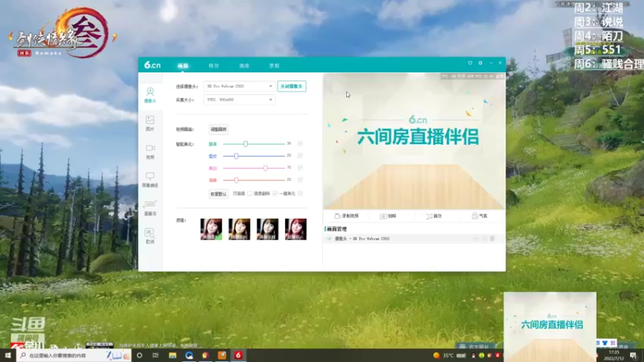Open settings gear in 6.cn title bar
The width and height of the screenshot is (644, 362).
[480, 64]
